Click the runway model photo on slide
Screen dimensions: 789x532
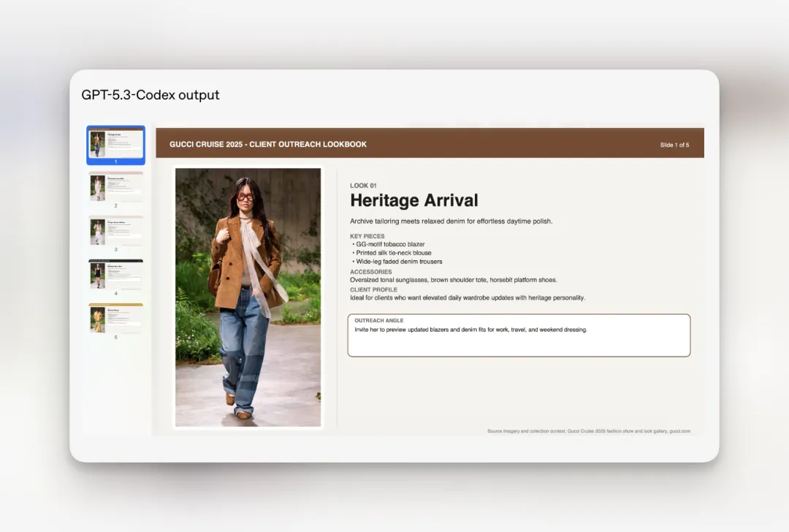248,297
